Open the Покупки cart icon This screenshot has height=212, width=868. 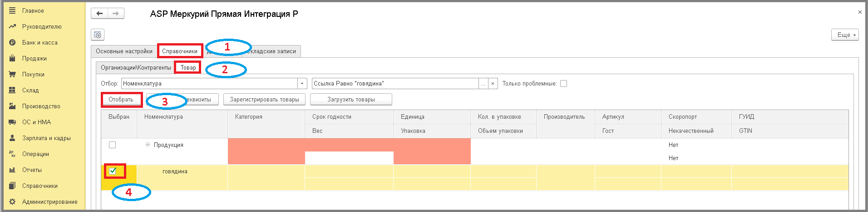point(12,74)
